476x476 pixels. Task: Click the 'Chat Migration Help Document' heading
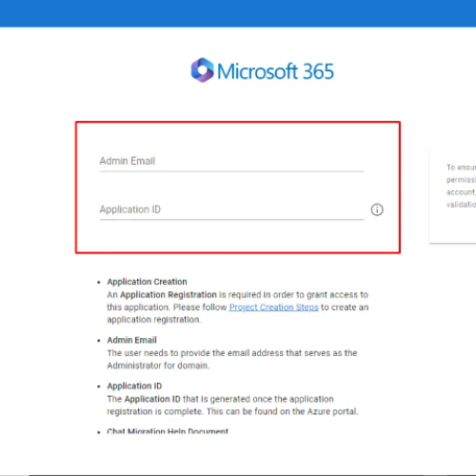click(x=168, y=431)
